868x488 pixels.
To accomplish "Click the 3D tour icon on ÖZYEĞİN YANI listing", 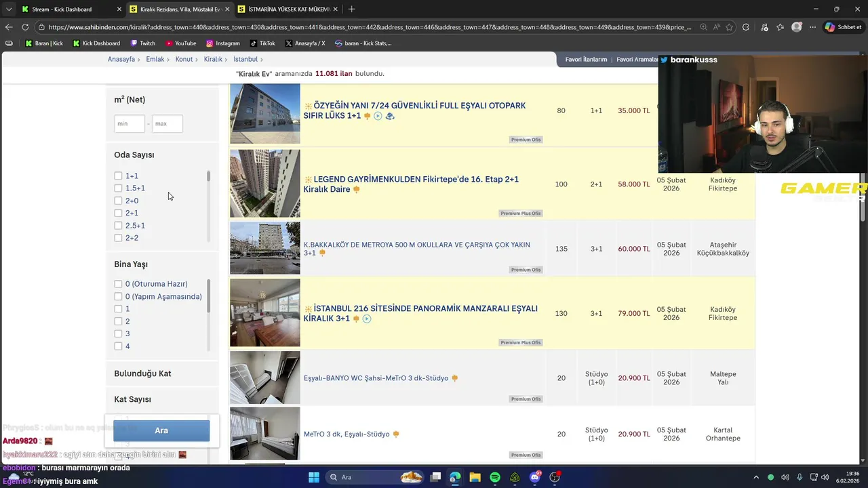I will click(x=390, y=116).
